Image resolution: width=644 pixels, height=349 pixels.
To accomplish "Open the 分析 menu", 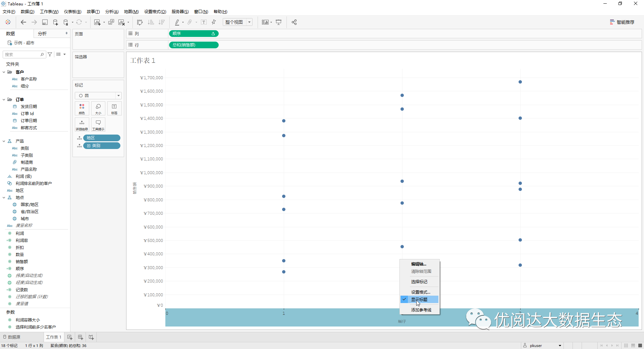I will pos(112,12).
